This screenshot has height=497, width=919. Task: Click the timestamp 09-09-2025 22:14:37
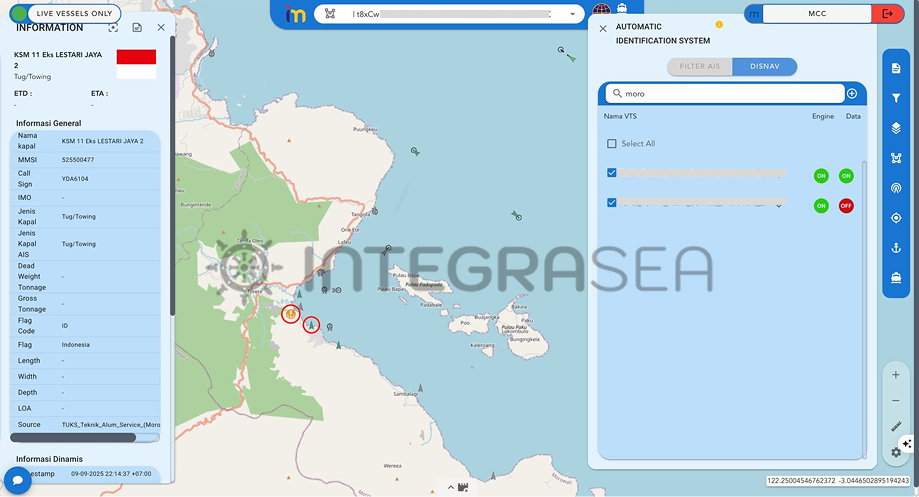coord(111,474)
